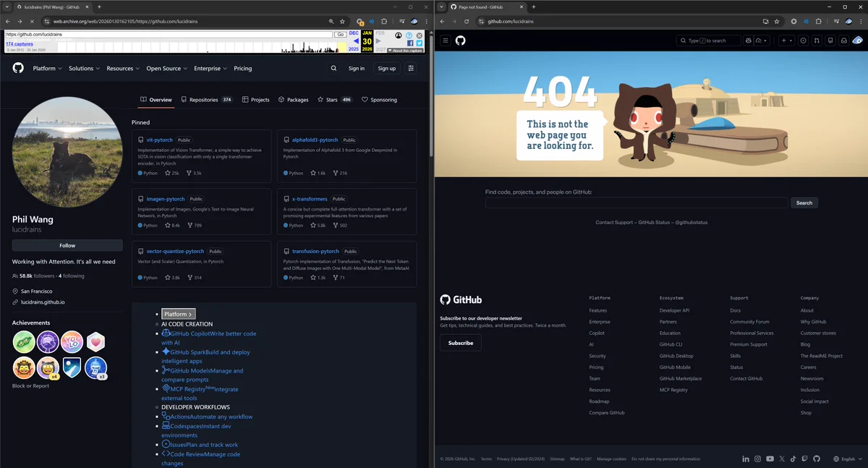Click Wayback Machine Go button

(x=340, y=34)
